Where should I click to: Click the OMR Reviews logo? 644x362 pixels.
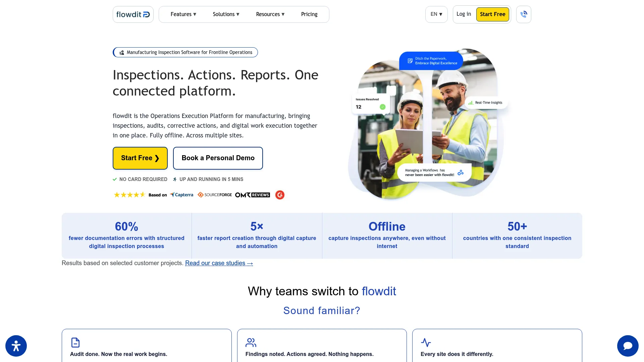[x=252, y=195]
